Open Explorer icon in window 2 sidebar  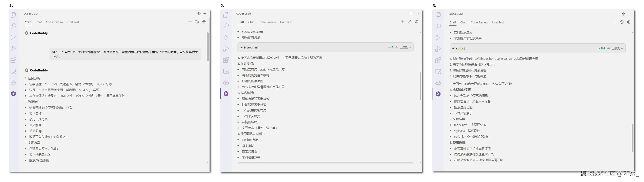(226, 15)
